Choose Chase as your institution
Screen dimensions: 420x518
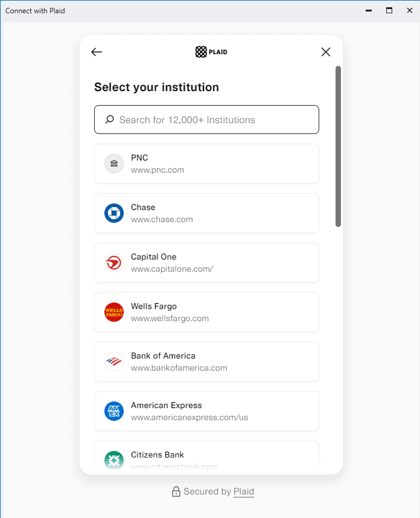point(207,213)
